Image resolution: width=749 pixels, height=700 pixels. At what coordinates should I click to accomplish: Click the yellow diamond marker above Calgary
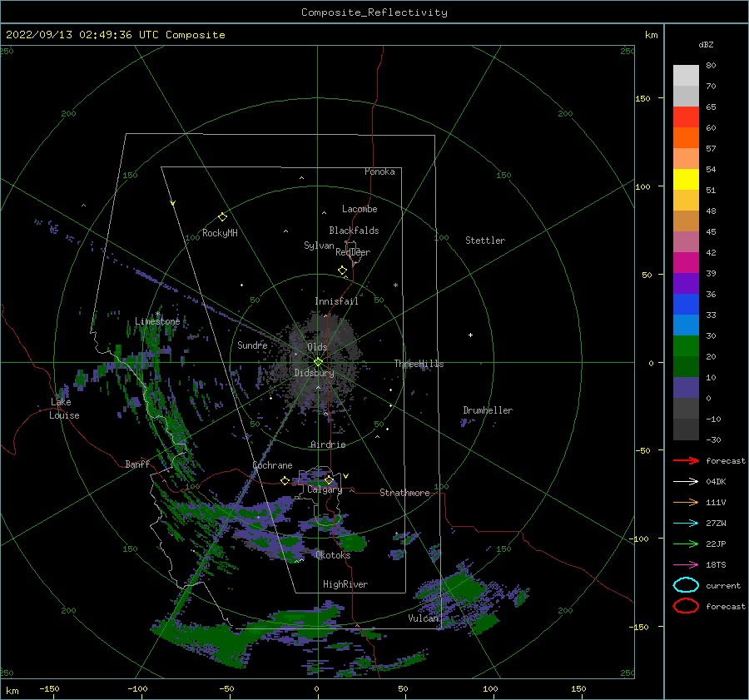coord(329,479)
